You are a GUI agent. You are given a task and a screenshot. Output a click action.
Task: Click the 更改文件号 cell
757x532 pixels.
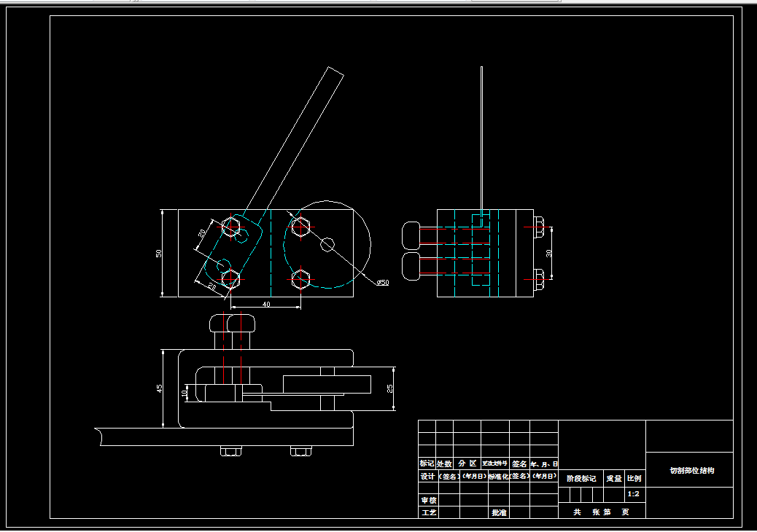click(x=495, y=463)
